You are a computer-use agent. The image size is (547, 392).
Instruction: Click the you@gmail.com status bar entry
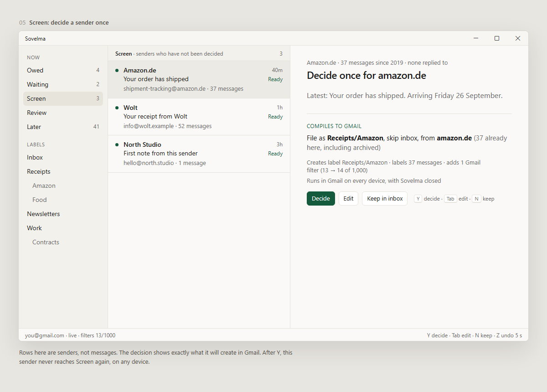(45, 335)
